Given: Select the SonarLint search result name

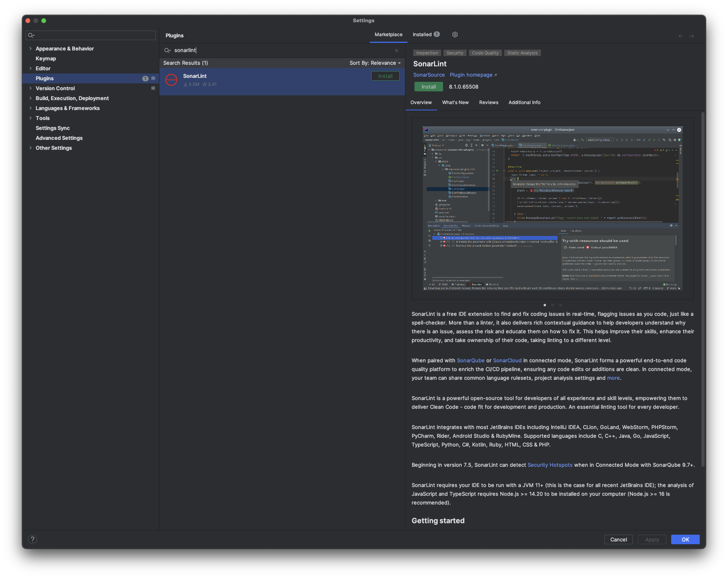Looking at the screenshot, I should 195,76.
